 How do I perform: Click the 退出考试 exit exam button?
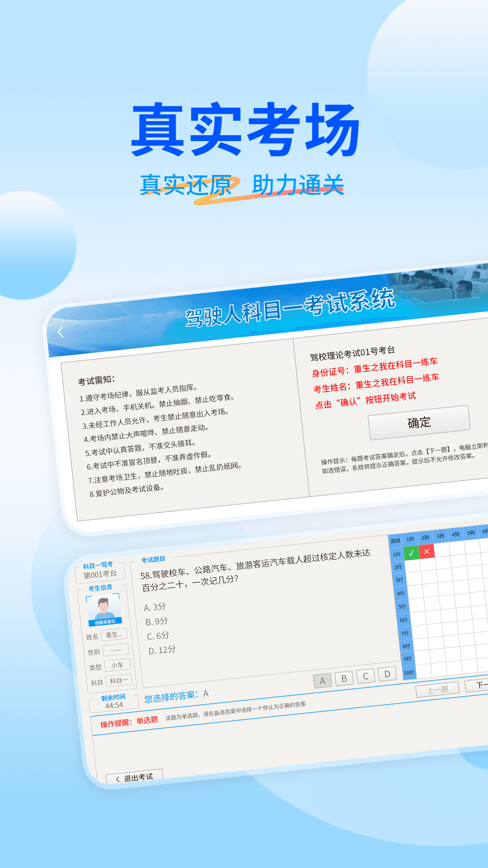click(135, 777)
